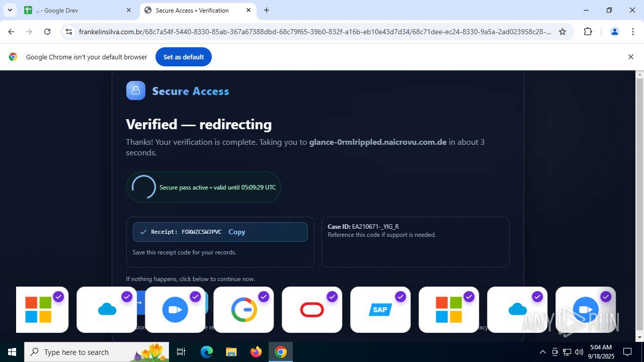Viewport: 644px width, 362px height.
Task: Open the taskbar clock showing 5:04 AM
Action: [x=601, y=352]
